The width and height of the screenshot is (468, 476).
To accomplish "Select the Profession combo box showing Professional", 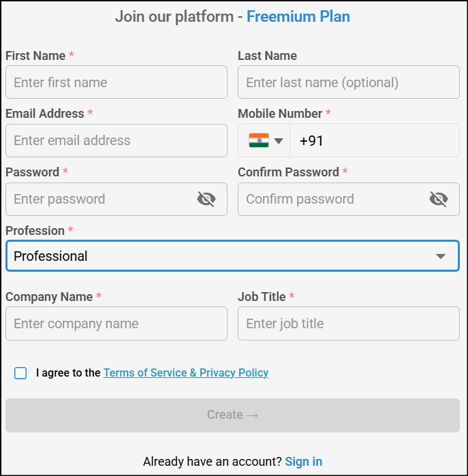I will pos(218,256).
